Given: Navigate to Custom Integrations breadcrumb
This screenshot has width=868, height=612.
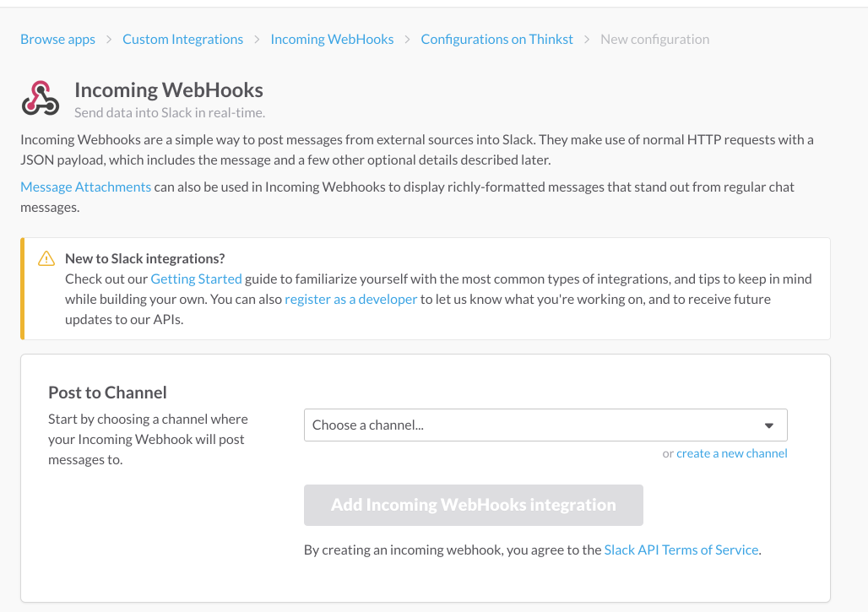Looking at the screenshot, I should [182, 40].
